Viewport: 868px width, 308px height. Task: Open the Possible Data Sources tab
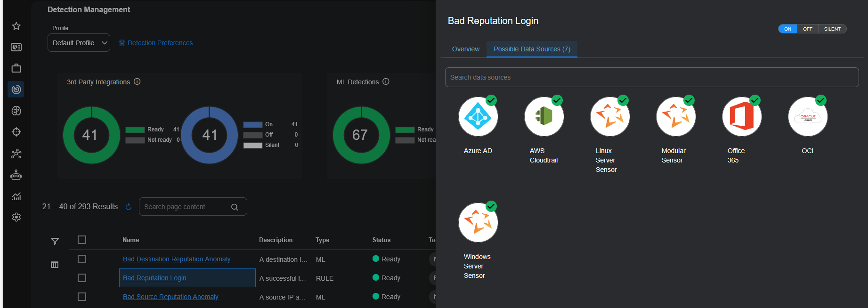532,49
